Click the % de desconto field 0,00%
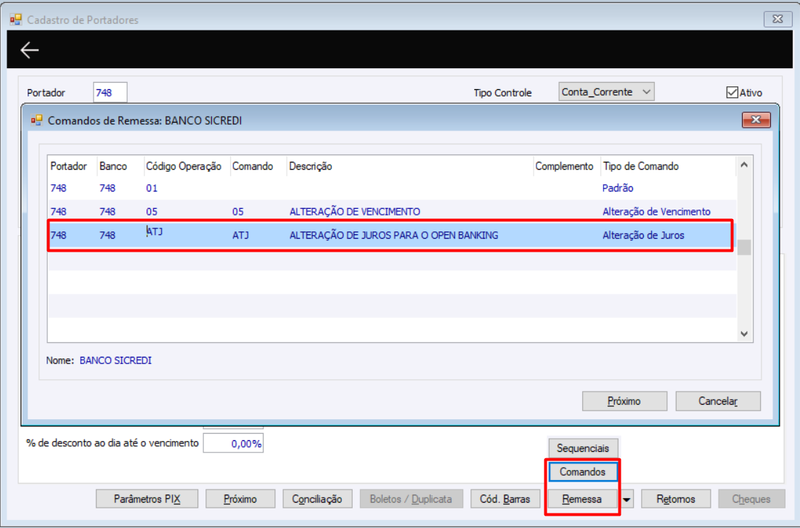Image resolution: width=800 pixels, height=528 pixels. point(233,443)
